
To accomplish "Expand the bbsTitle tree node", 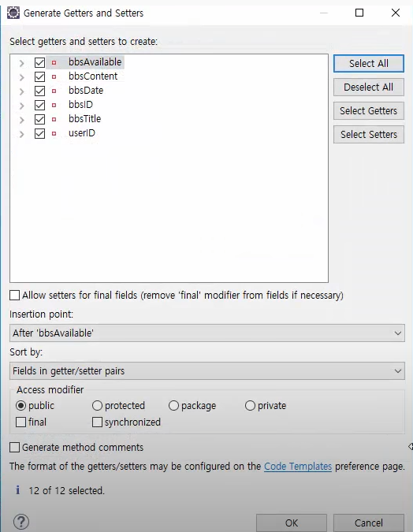I will click(22, 120).
